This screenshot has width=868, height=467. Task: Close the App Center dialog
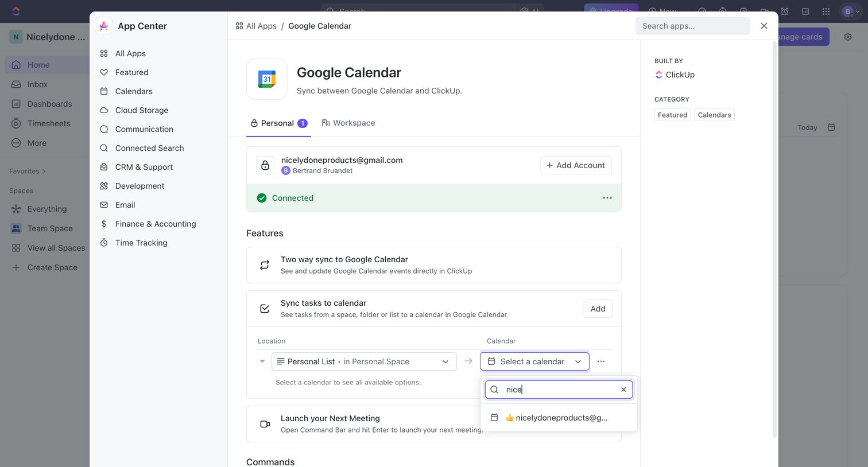(764, 26)
